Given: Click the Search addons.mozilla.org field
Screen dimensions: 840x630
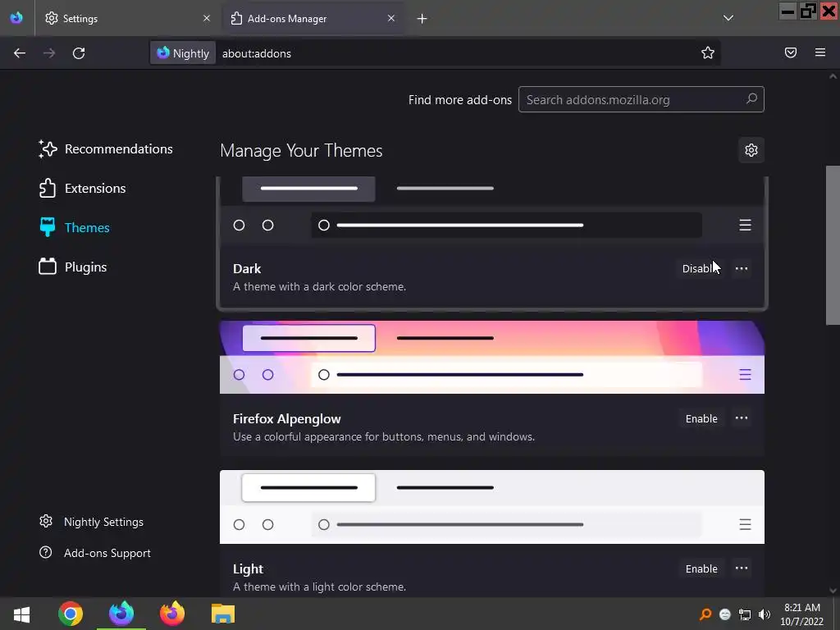Looking at the screenshot, I should tap(641, 99).
